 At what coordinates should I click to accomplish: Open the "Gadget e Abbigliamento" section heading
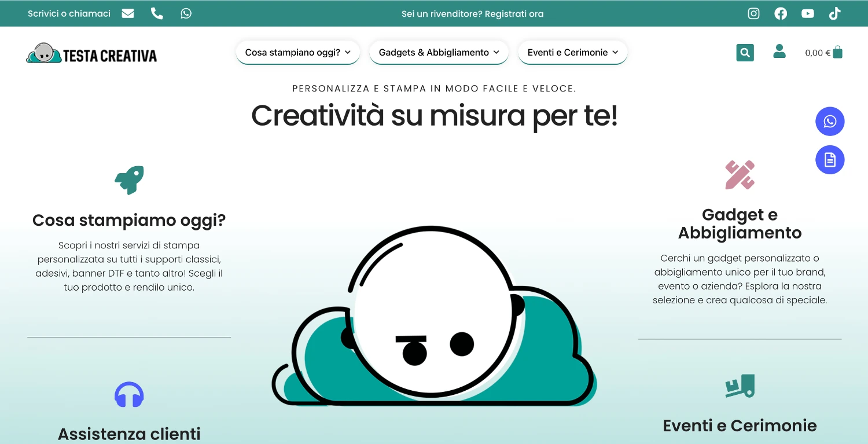(x=740, y=223)
